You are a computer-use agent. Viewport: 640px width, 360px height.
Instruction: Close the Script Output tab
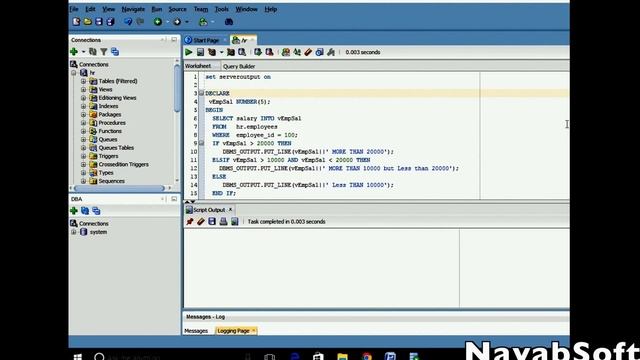click(230, 209)
